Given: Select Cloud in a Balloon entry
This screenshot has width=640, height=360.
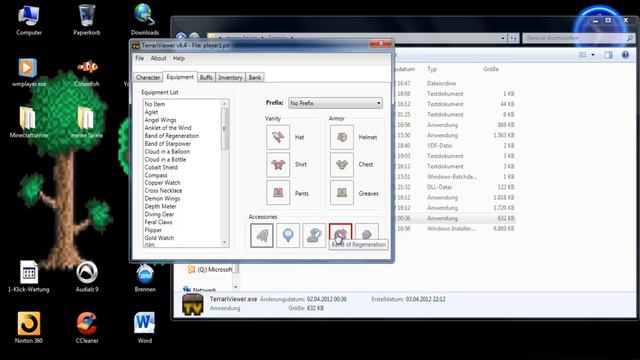Looking at the screenshot, I should pyautogui.click(x=167, y=151).
